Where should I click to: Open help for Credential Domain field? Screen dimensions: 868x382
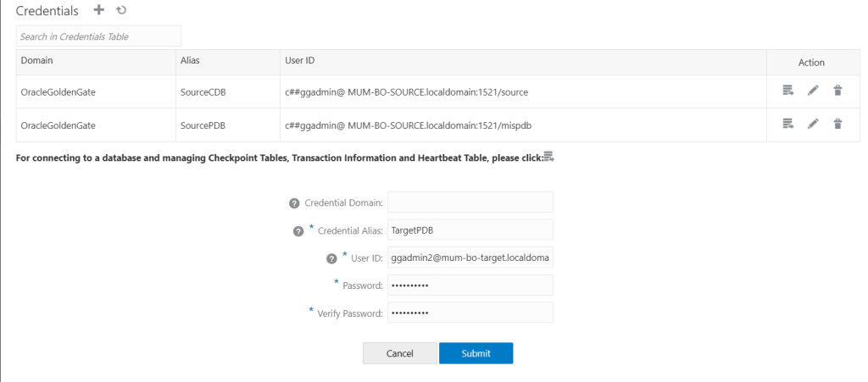pyautogui.click(x=294, y=203)
